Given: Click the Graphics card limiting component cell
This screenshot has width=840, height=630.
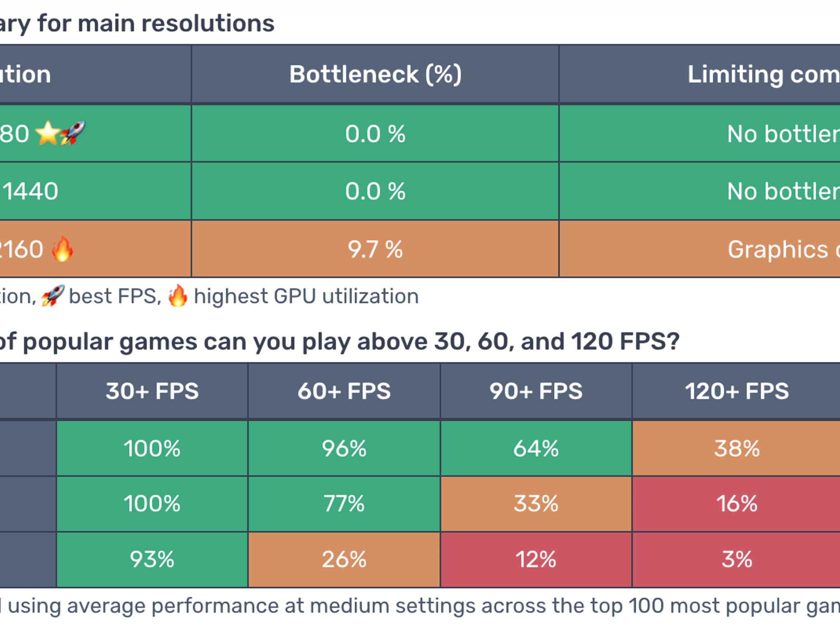Looking at the screenshot, I should (x=700, y=249).
